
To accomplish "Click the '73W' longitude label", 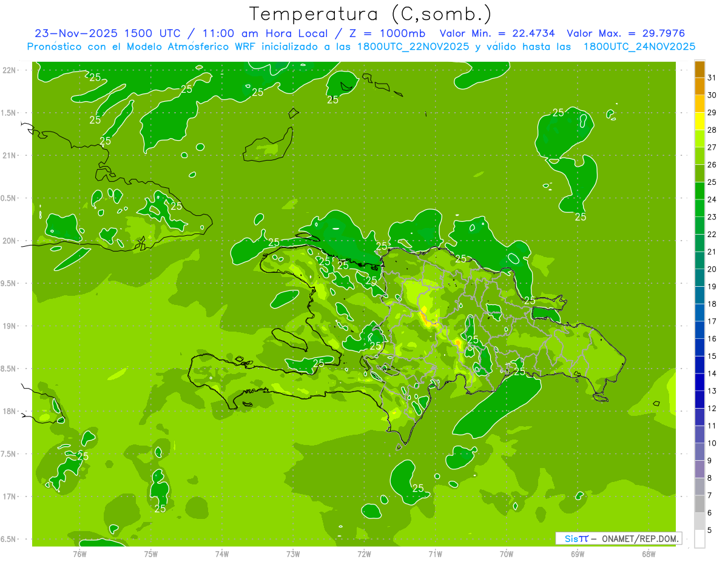I will coord(293,554).
